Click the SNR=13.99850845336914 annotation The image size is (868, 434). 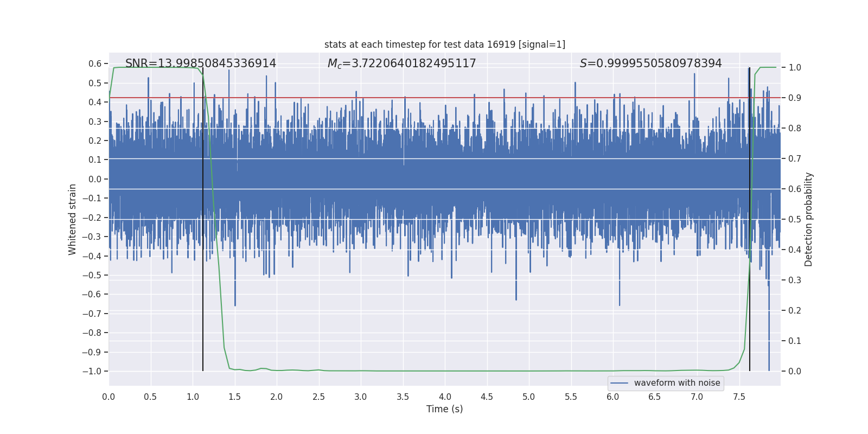201,63
